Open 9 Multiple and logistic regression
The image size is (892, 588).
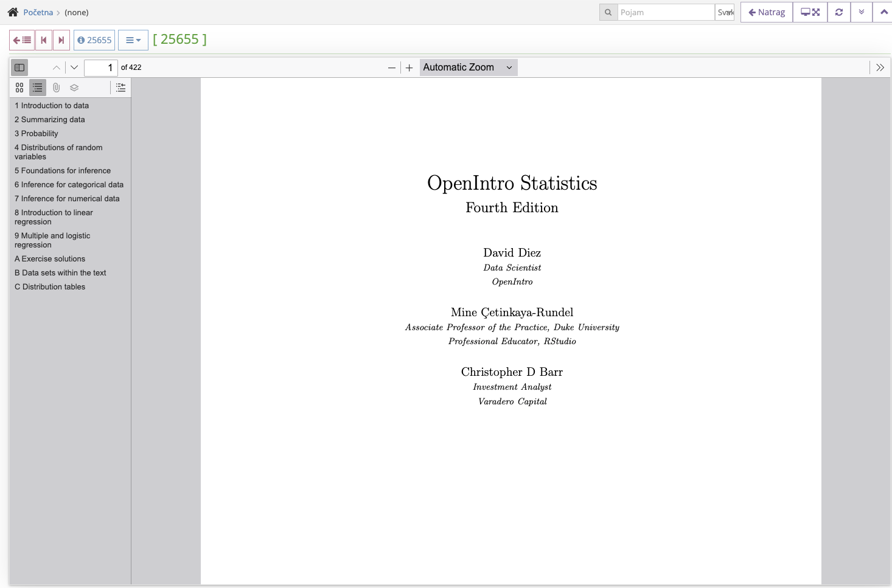[52, 240]
